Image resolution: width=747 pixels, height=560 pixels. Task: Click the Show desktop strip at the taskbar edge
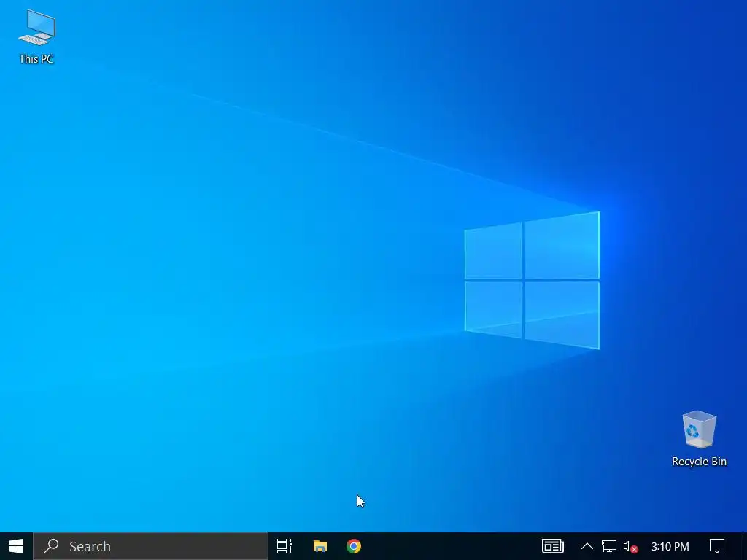click(x=745, y=546)
